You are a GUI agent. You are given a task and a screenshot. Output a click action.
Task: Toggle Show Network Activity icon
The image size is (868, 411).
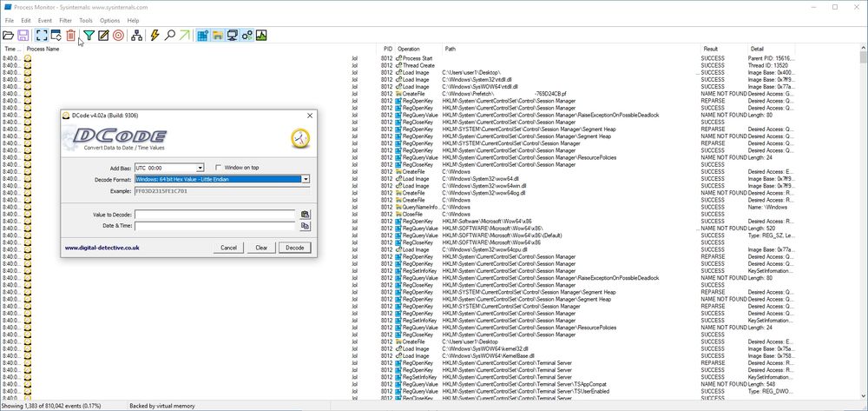point(233,36)
